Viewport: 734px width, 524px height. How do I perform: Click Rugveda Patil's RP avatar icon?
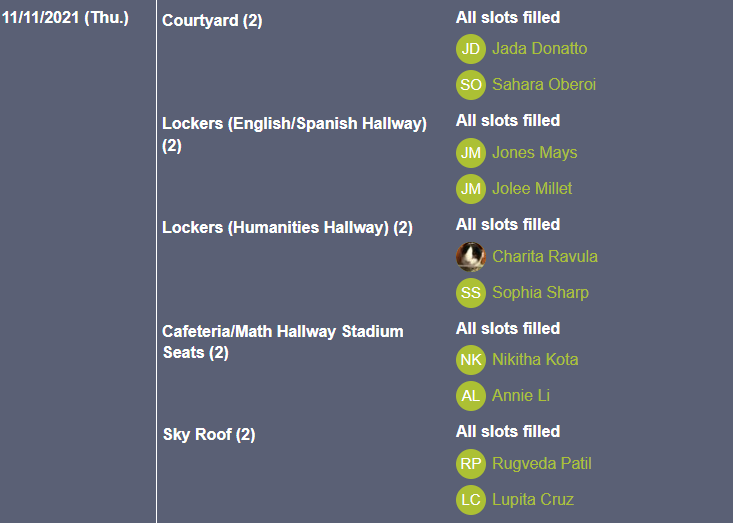tap(471, 464)
